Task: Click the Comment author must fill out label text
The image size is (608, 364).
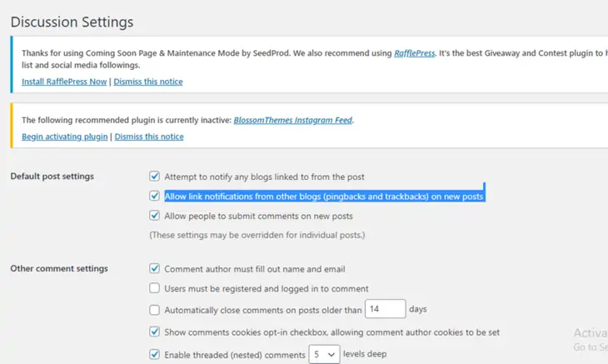Action: click(x=254, y=269)
